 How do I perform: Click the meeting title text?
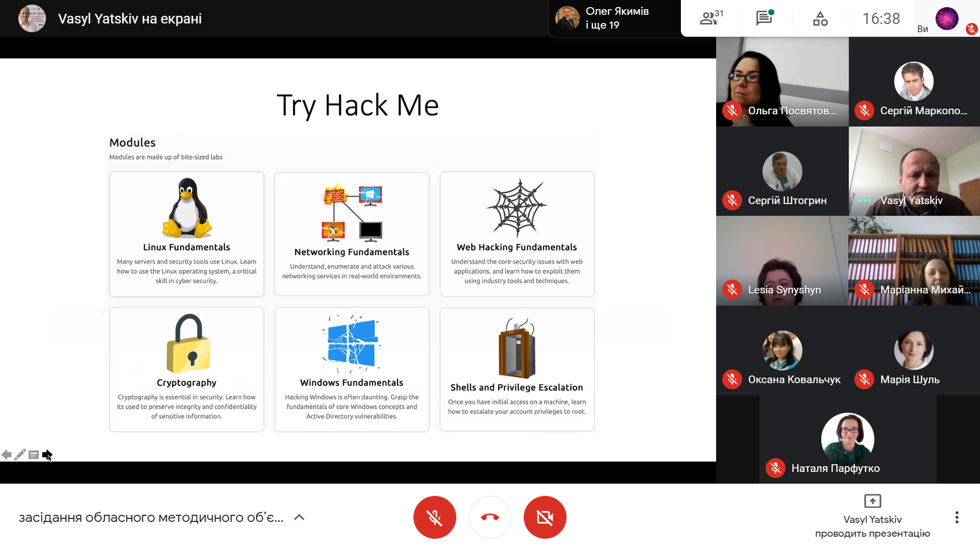pos(151,517)
